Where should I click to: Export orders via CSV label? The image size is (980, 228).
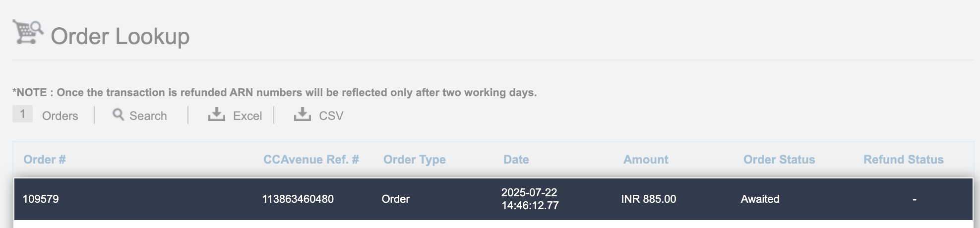click(331, 116)
